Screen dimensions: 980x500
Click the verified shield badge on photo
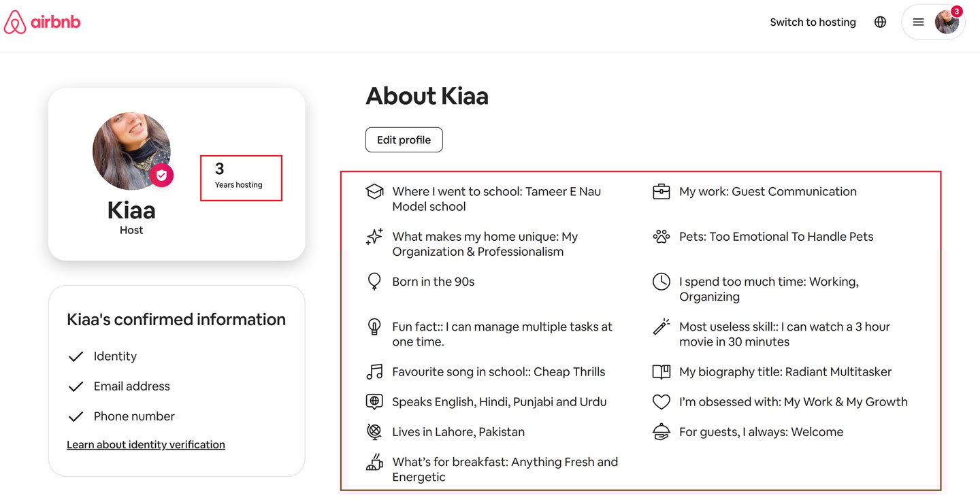point(161,176)
